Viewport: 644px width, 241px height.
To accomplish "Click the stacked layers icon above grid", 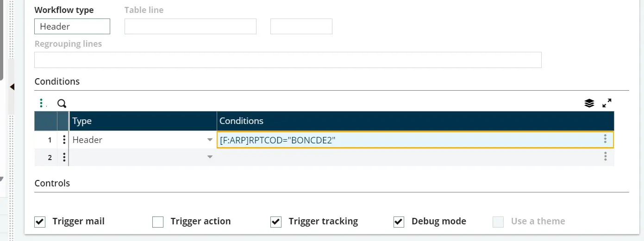I will coord(589,103).
